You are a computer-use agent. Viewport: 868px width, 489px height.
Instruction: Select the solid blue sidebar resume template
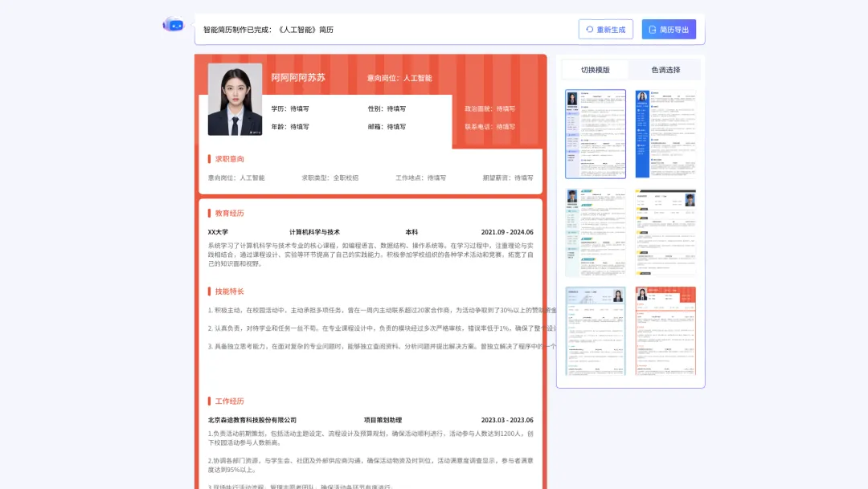tap(665, 134)
